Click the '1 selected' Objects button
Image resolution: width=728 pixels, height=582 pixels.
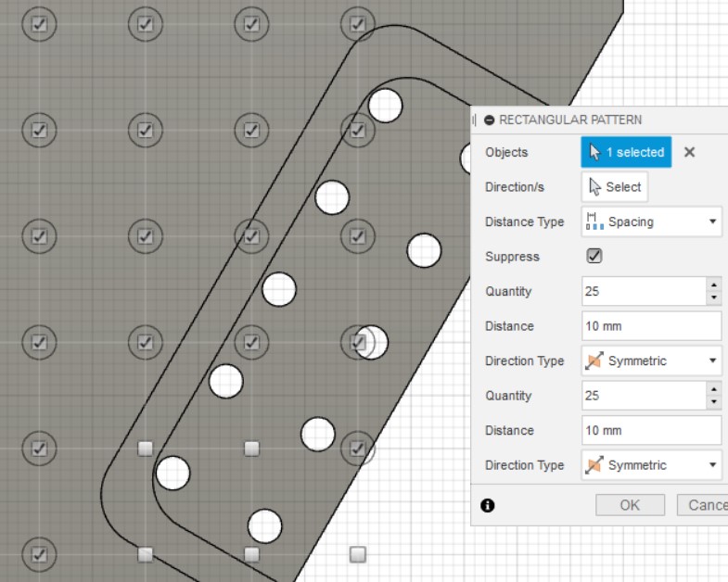[x=626, y=152]
